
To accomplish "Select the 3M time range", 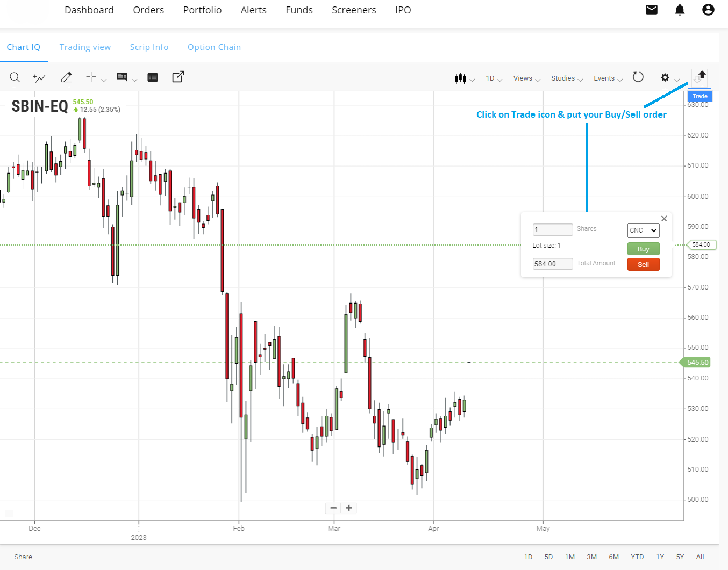I will (x=591, y=557).
